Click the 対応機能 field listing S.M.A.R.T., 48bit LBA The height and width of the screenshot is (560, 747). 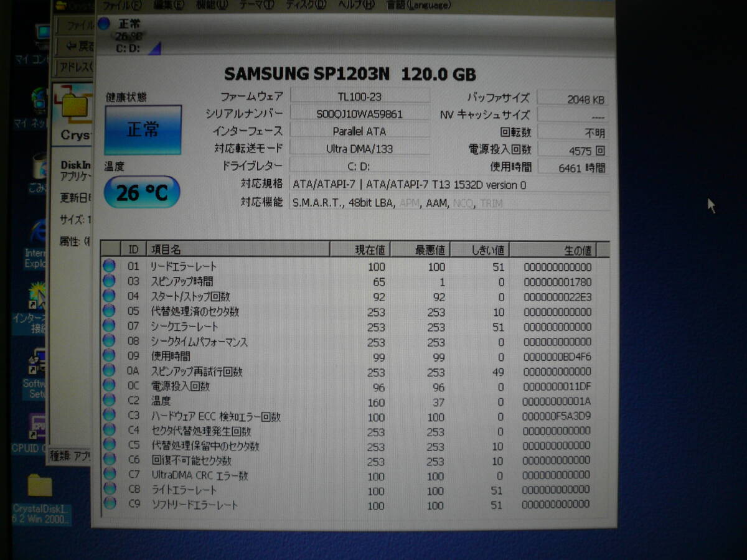449,202
